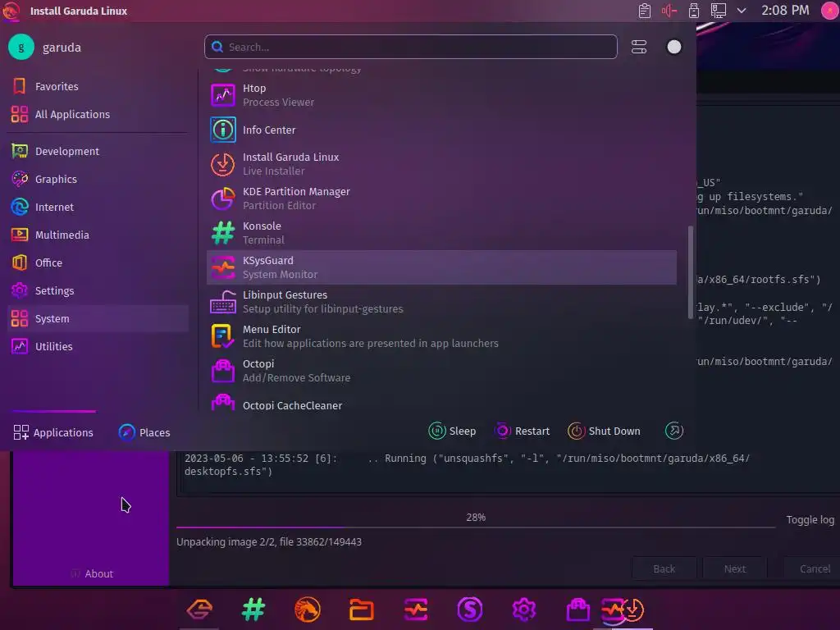Pin the launcher with round button
Screen dimensions: 840x630
(674, 47)
